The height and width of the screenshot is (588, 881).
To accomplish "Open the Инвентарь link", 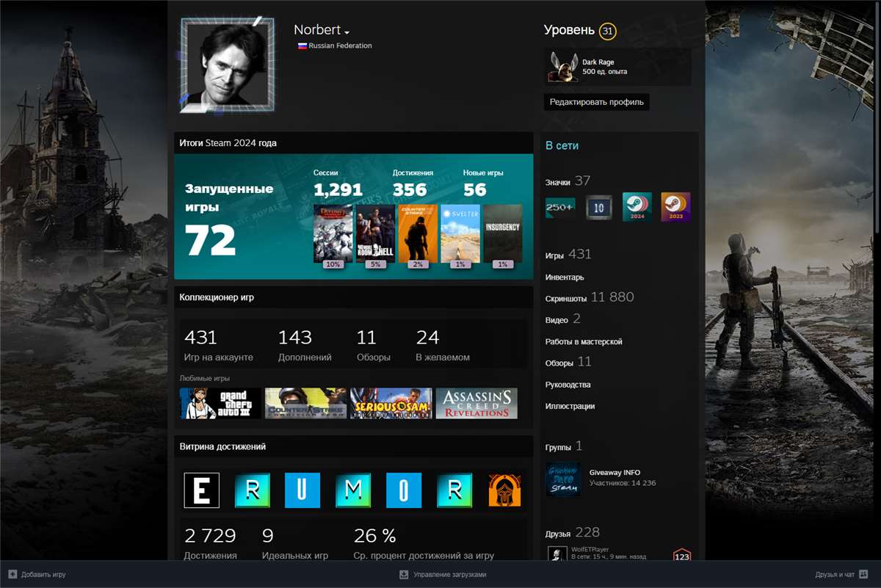I will click(x=565, y=277).
